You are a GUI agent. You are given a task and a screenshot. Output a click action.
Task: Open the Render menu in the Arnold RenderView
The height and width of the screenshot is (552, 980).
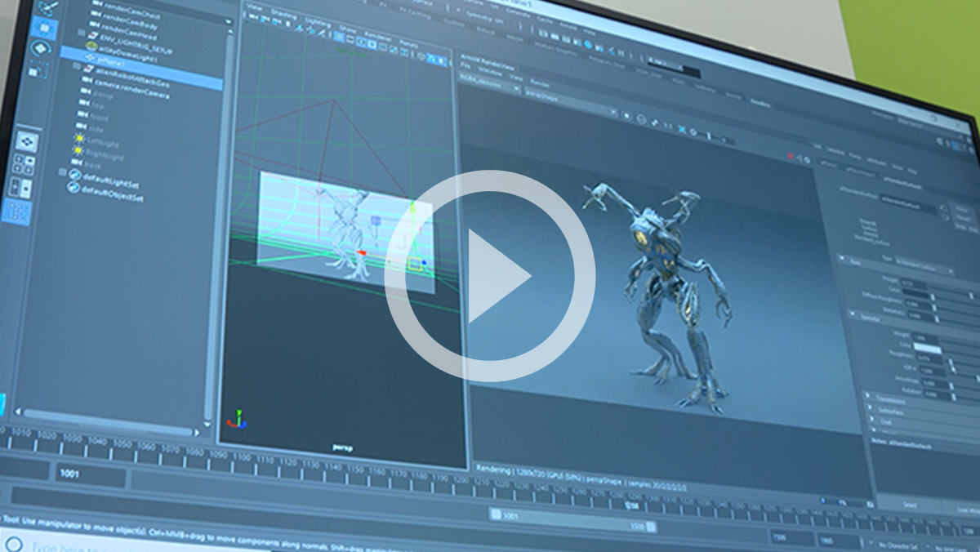(540, 83)
